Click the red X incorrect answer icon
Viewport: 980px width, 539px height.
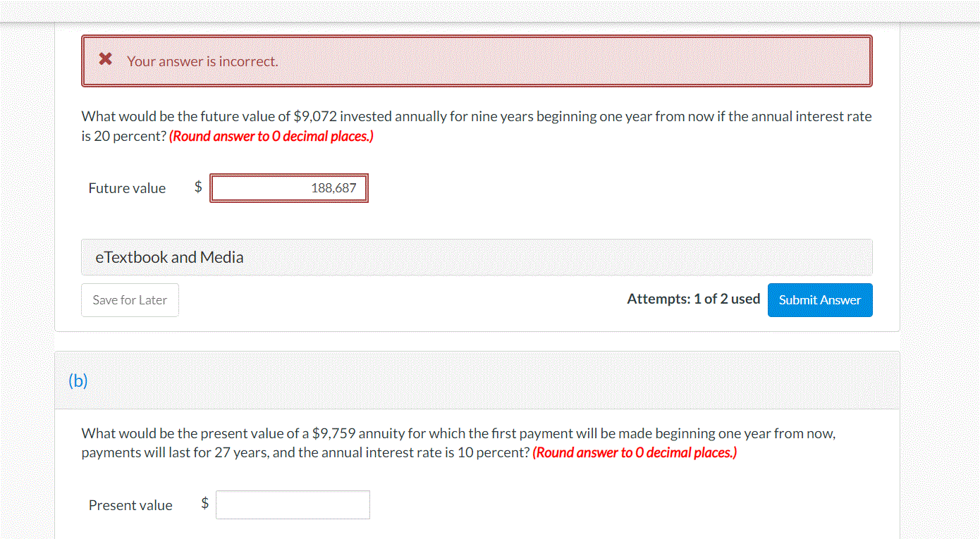pos(106,59)
